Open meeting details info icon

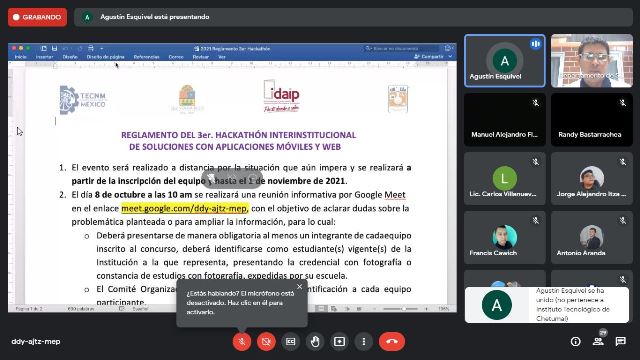click(576, 341)
